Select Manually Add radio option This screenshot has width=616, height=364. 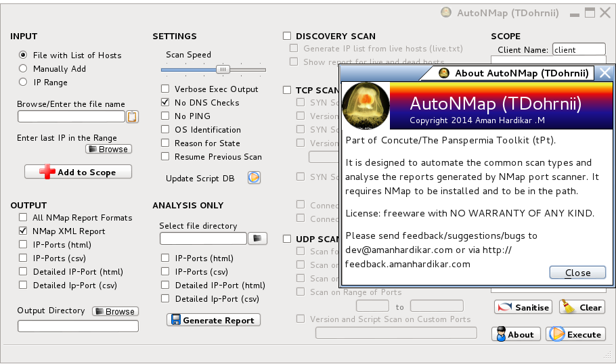23,68
